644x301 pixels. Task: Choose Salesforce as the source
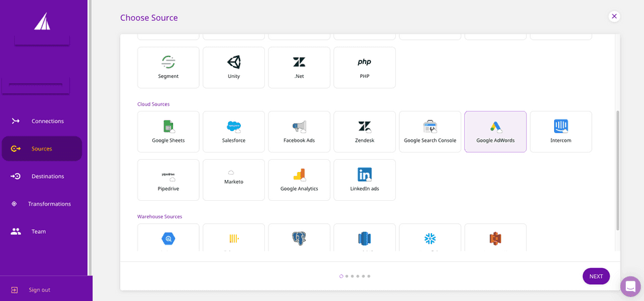tap(233, 132)
